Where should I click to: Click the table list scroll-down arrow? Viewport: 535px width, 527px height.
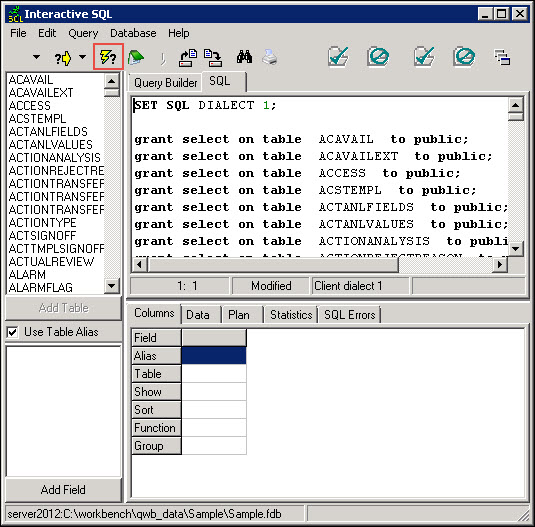click(x=112, y=286)
